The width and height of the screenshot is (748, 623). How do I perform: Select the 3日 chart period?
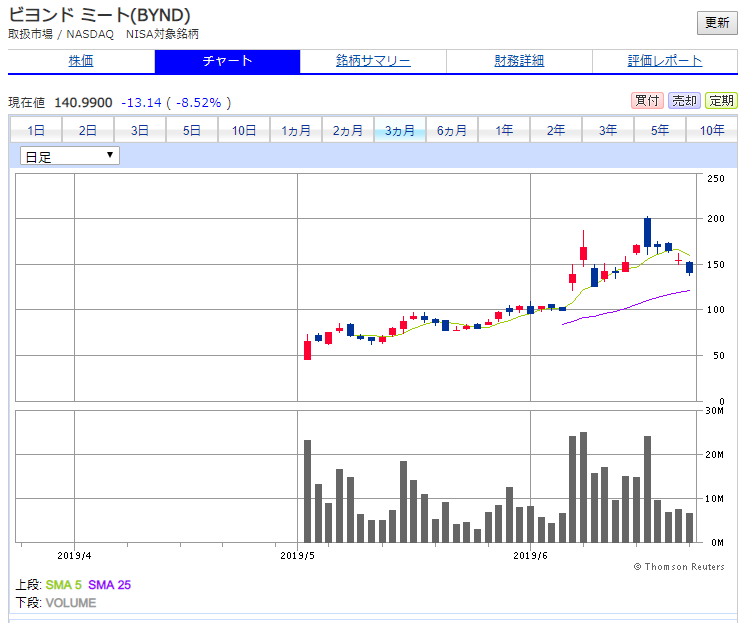[x=140, y=130]
